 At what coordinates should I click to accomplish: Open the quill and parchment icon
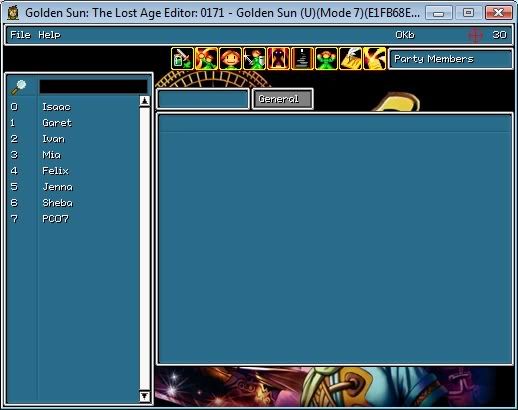click(350, 58)
